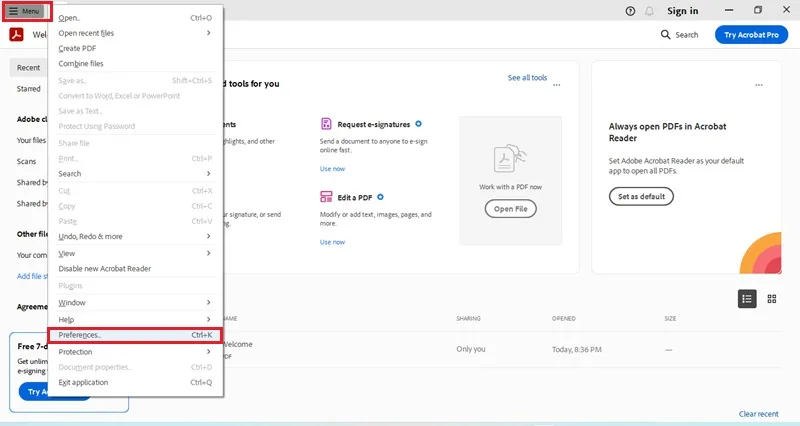800x426 pixels.
Task: Click the Adobe Acrobat logo icon
Action: pyautogui.click(x=16, y=35)
